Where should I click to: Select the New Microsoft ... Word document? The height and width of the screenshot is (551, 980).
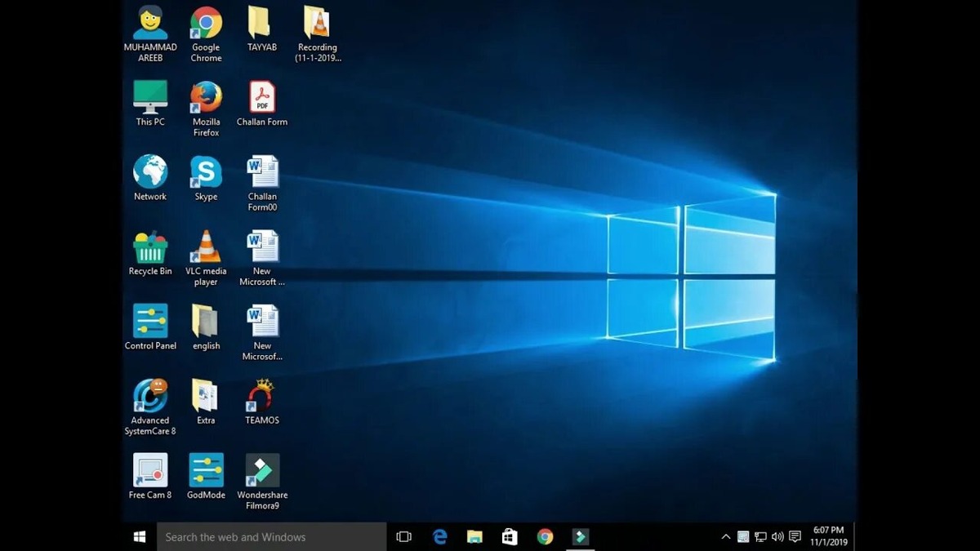[262, 258]
